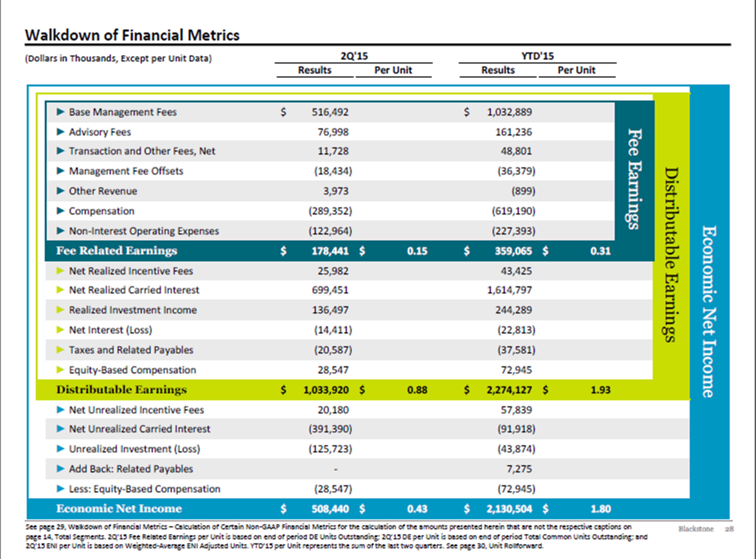Click green arrow beside Net Realized Incentive Fees
This screenshot has height=559, width=756.
(61, 271)
